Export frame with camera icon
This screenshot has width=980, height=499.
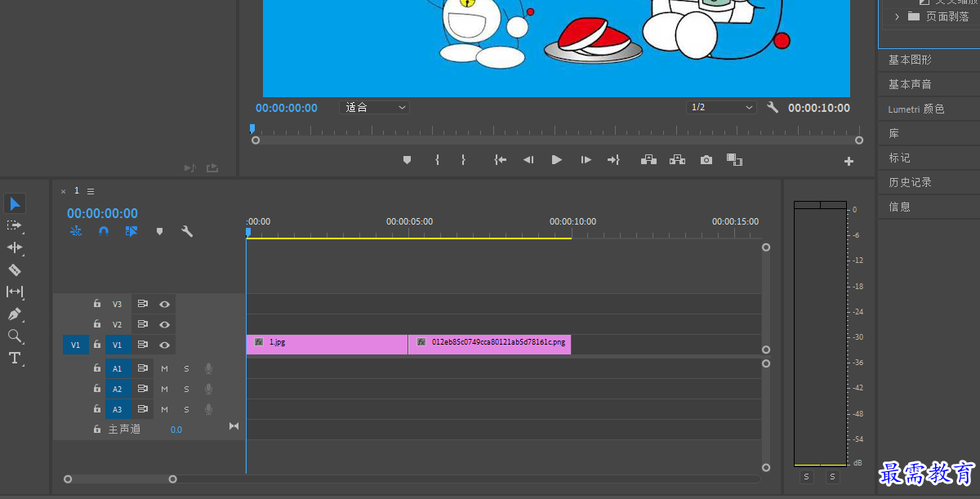coord(706,160)
